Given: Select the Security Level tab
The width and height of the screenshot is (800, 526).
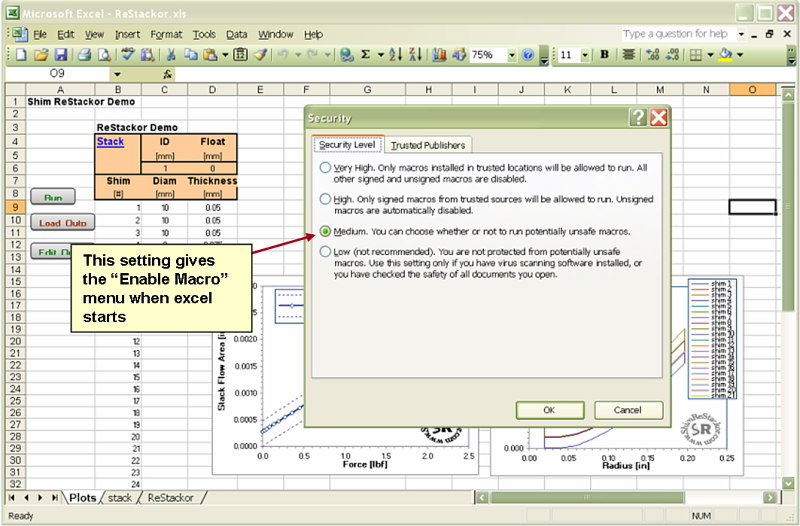Looking at the screenshot, I should click(347, 145).
